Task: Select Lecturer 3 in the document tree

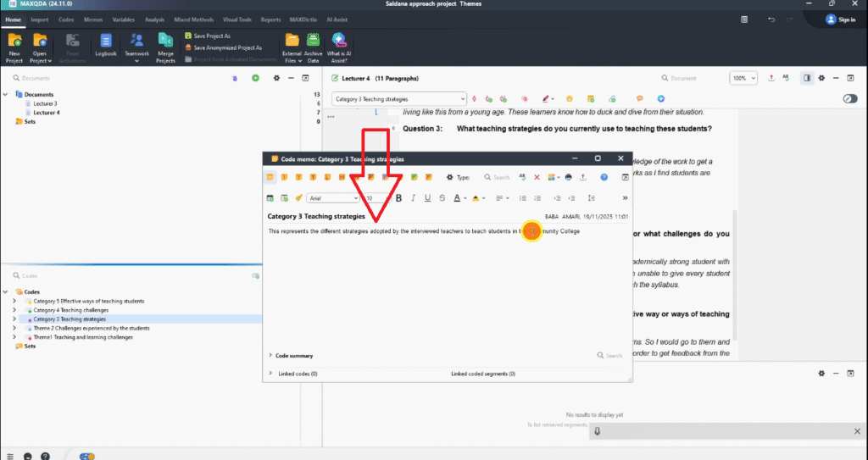Action: click(45, 103)
